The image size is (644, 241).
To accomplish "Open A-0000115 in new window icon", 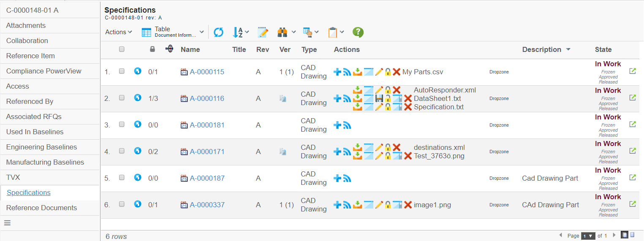I will [x=632, y=71].
